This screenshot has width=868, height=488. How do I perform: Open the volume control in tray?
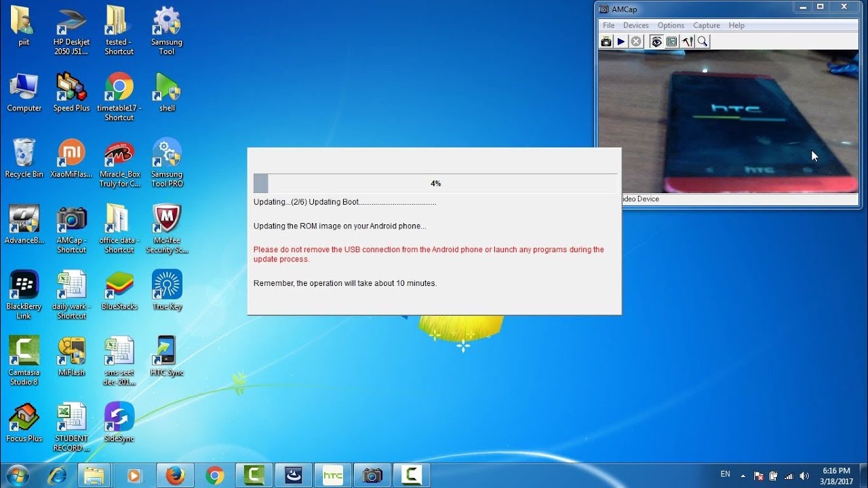(x=804, y=476)
